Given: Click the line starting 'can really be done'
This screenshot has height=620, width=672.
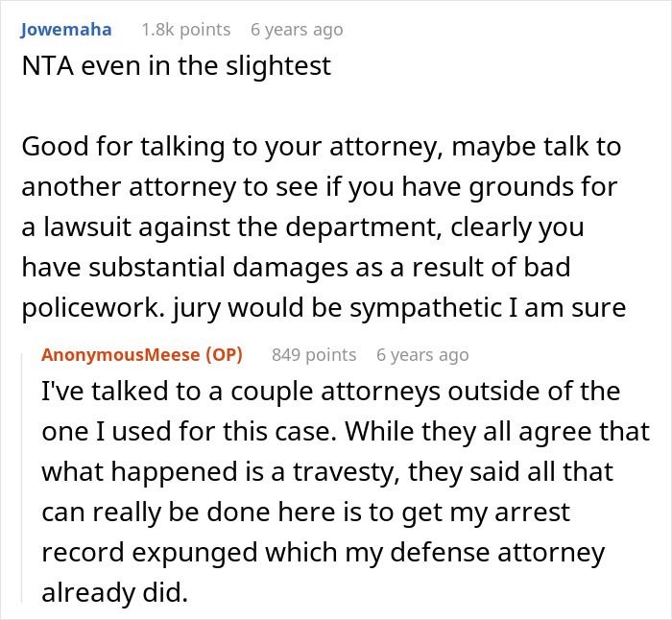Looking at the screenshot, I should pos(305,513).
